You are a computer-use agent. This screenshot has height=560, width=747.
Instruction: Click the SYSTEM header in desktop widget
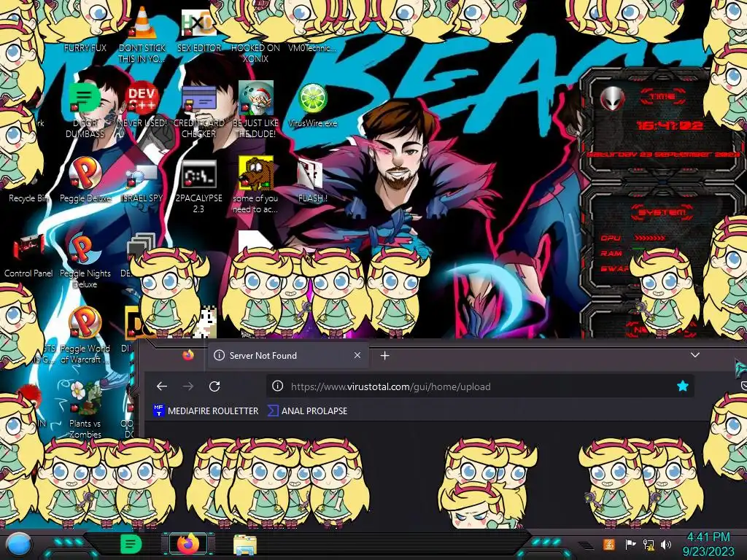tap(662, 212)
